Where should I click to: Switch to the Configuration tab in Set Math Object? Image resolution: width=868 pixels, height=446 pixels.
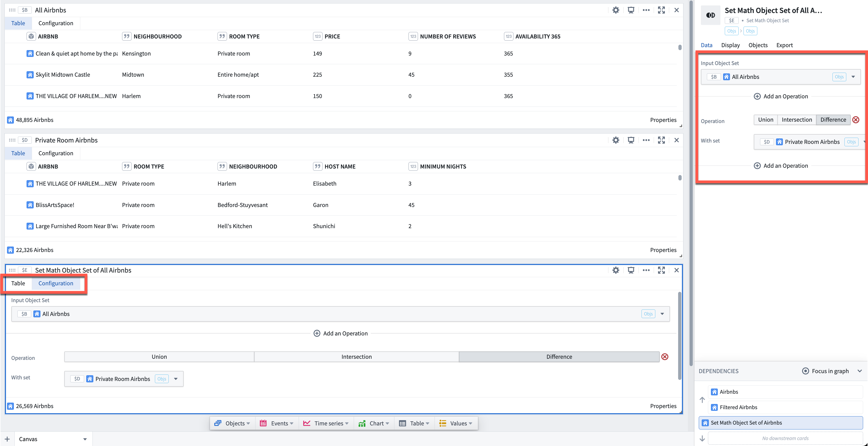55,283
